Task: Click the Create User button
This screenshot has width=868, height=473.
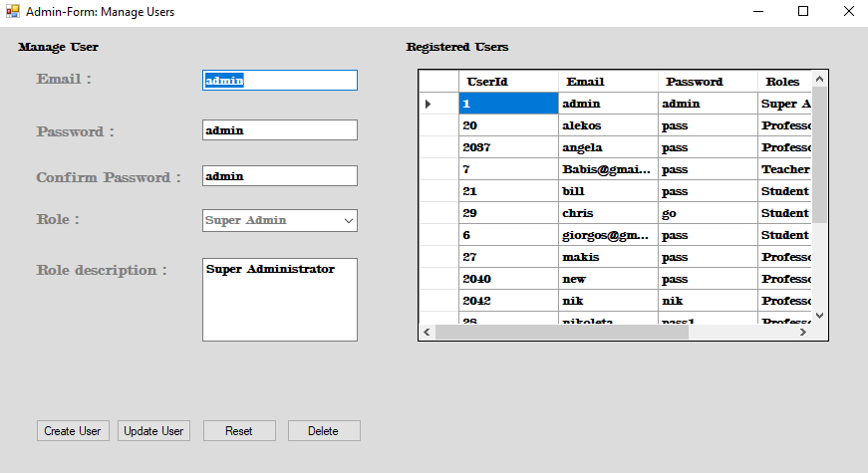Action: click(x=73, y=431)
